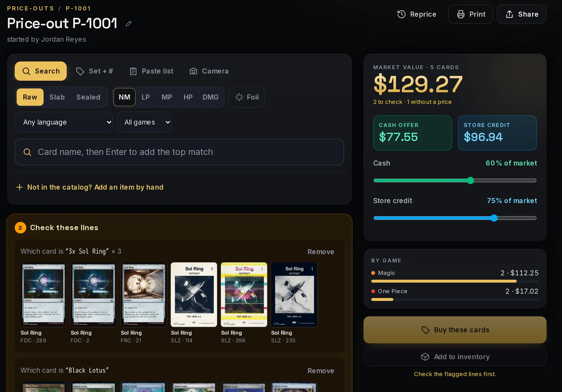Click the pencil icon to rename price-out
This screenshot has height=392, width=562.
(129, 24)
